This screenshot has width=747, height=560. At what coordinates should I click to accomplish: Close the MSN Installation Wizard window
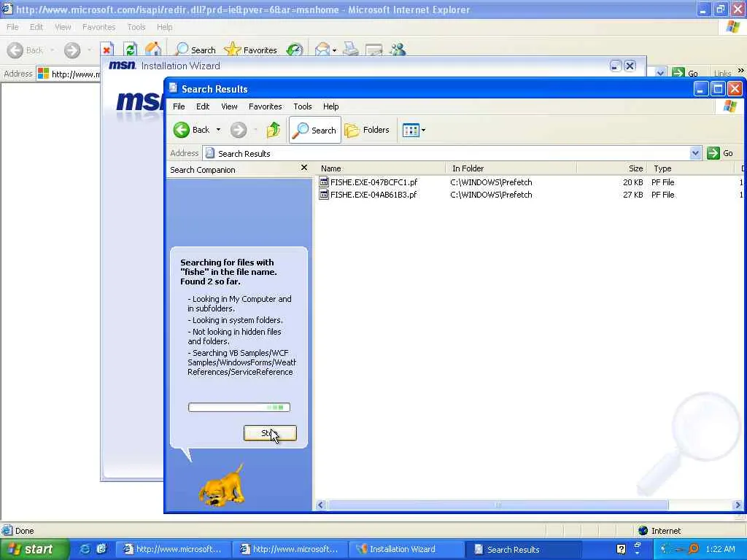630,66
